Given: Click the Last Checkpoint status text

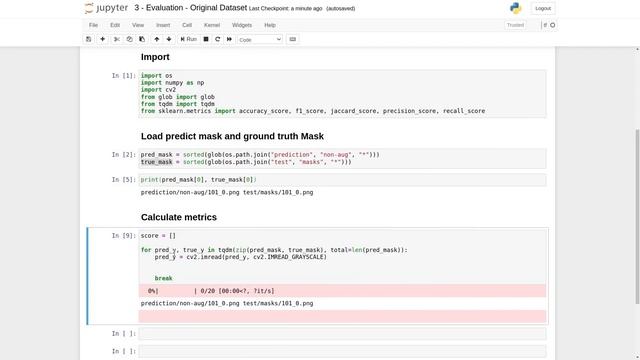Looking at the screenshot, I should pyautogui.click(x=285, y=8).
